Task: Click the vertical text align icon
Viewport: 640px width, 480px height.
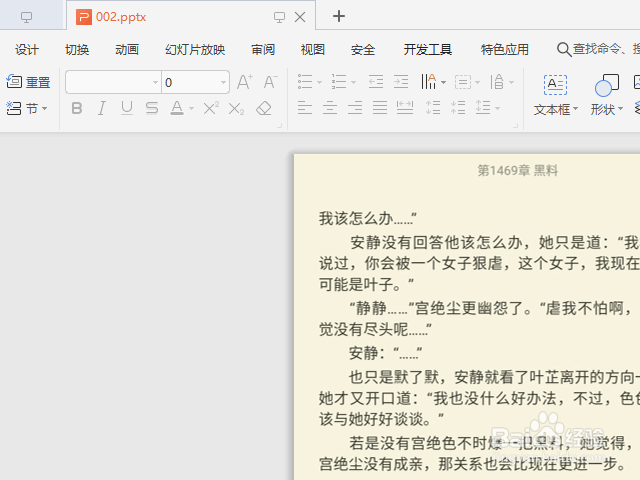Action: pos(497,82)
